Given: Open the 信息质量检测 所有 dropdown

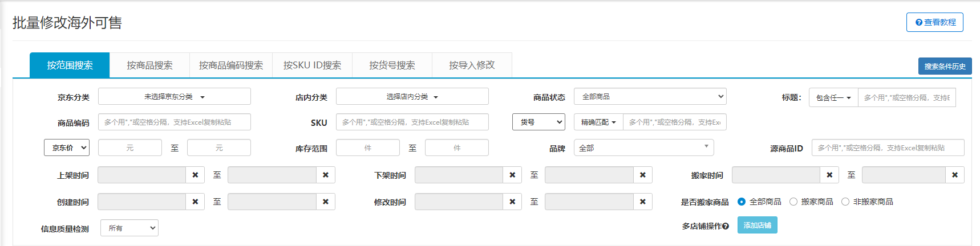Looking at the screenshot, I should (x=129, y=228).
